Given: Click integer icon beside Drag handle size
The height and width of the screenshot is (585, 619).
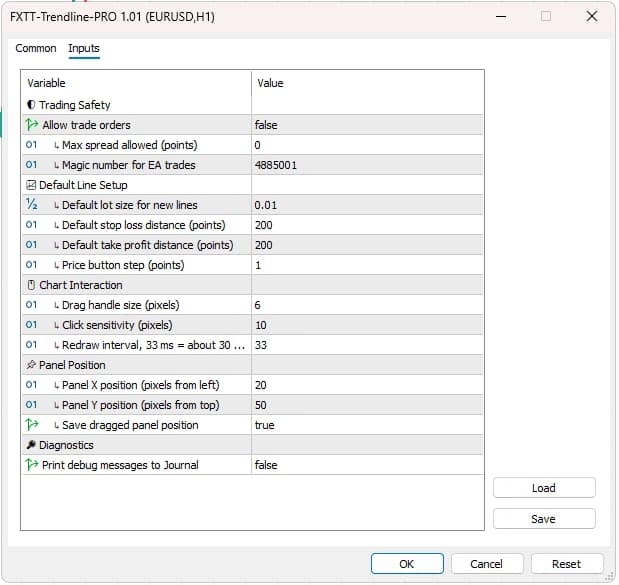Looking at the screenshot, I should click(x=31, y=305).
